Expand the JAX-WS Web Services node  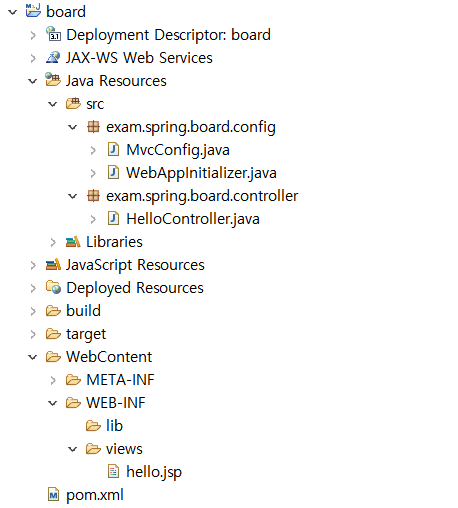33,58
